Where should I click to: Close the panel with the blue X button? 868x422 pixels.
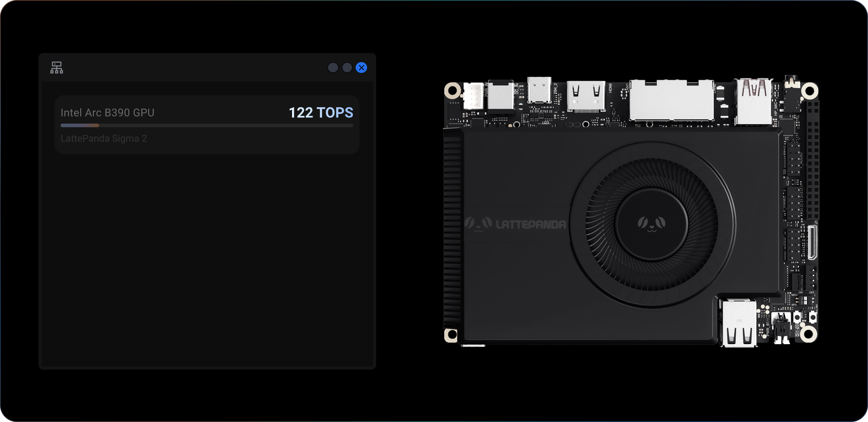tap(361, 68)
